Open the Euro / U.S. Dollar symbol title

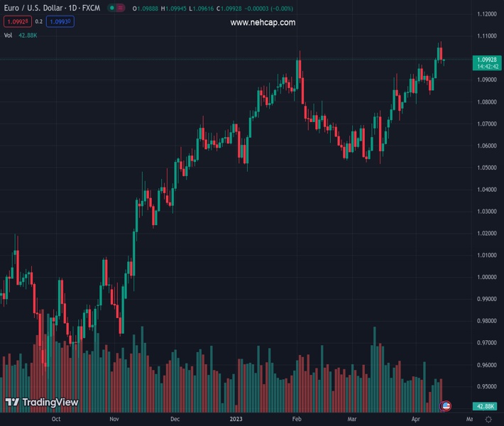click(x=52, y=8)
